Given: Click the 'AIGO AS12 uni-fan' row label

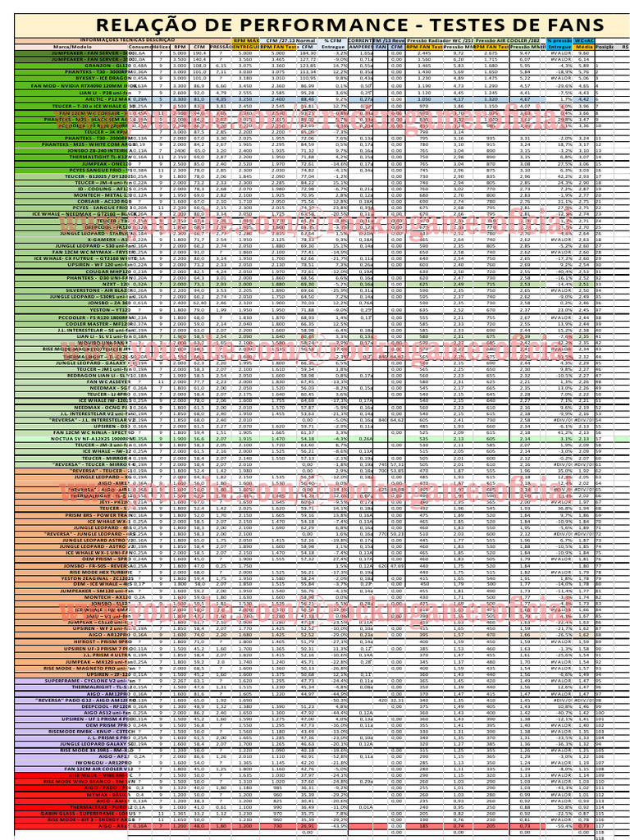Looking at the screenshot, I should [106, 713].
